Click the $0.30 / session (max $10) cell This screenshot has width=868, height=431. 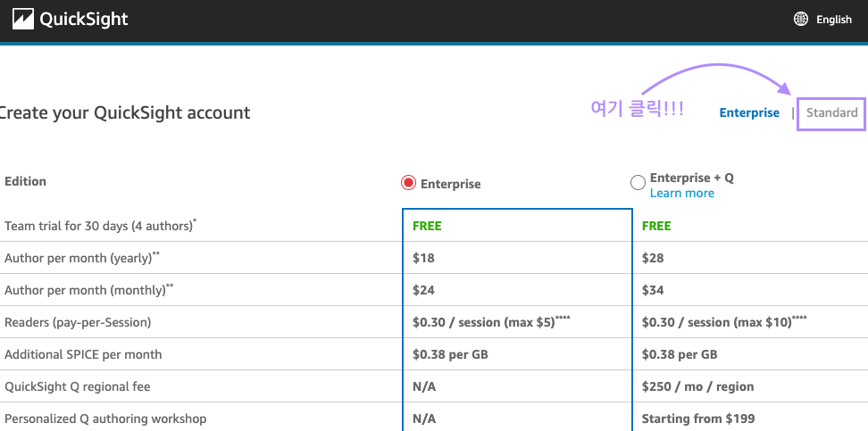tap(724, 322)
